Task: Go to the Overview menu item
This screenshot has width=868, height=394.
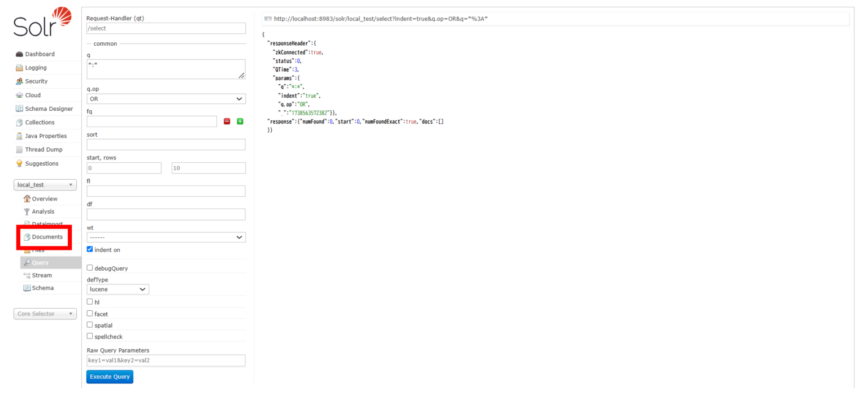Action: click(44, 199)
